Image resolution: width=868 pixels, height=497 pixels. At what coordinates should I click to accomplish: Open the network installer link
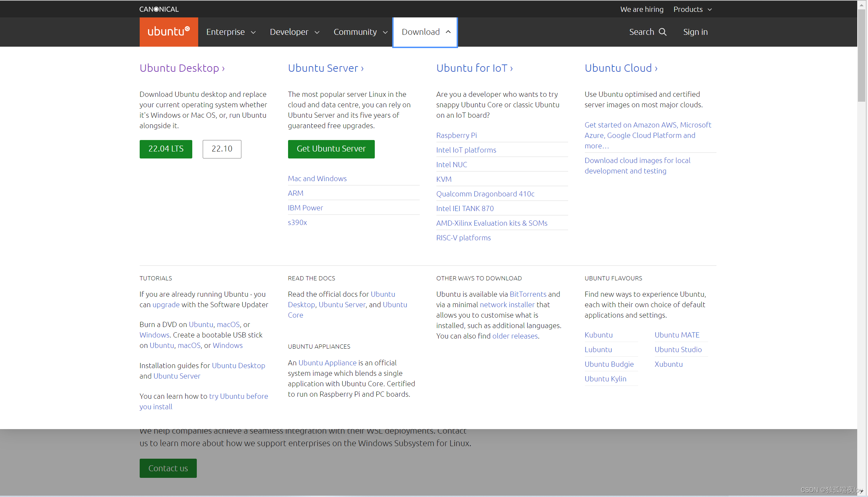pos(507,304)
